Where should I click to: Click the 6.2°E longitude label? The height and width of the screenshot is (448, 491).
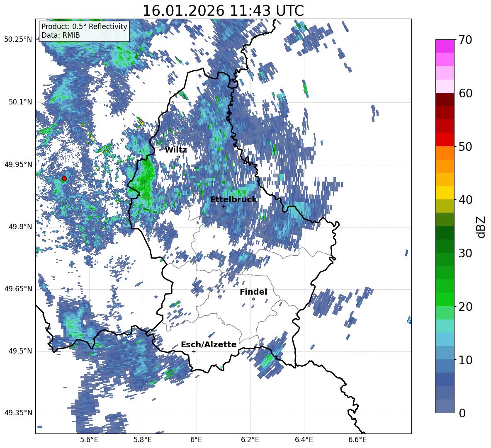[250, 440]
